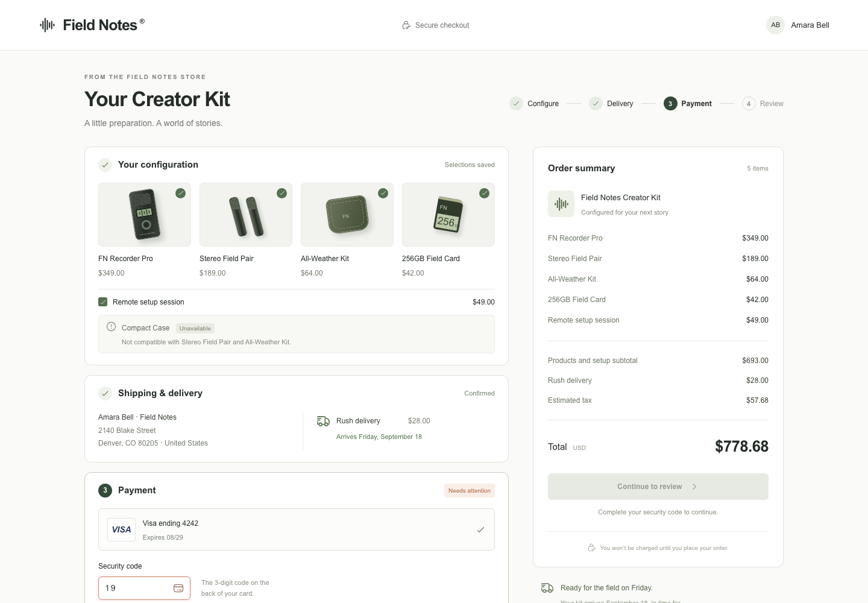Select the FN Recorder Pro product thumbnail
This screenshot has height=603, width=868.
[x=145, y=215]
